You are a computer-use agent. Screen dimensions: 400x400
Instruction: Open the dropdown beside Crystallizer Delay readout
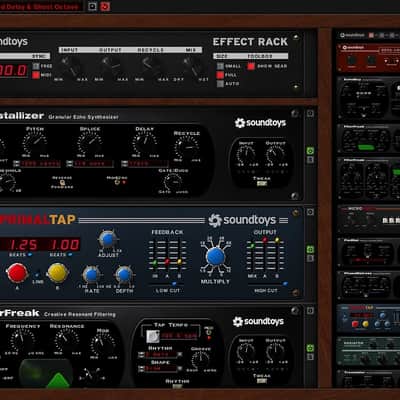[x=125, y=164]
